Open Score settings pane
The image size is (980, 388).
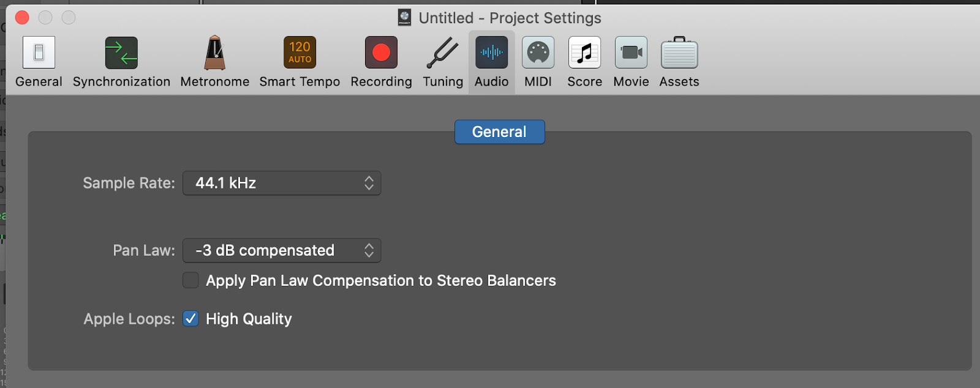click(x=584, y=53)
